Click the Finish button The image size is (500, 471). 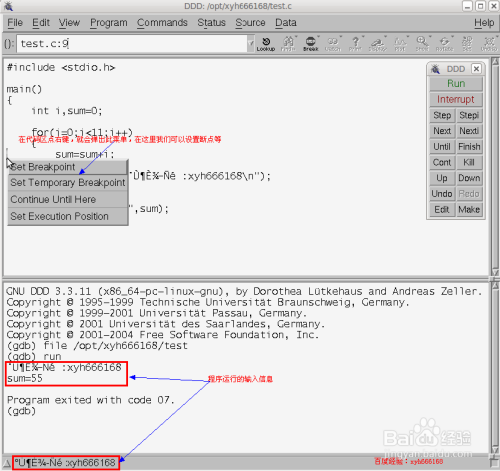pyautogui.click(x=469, y=147)
